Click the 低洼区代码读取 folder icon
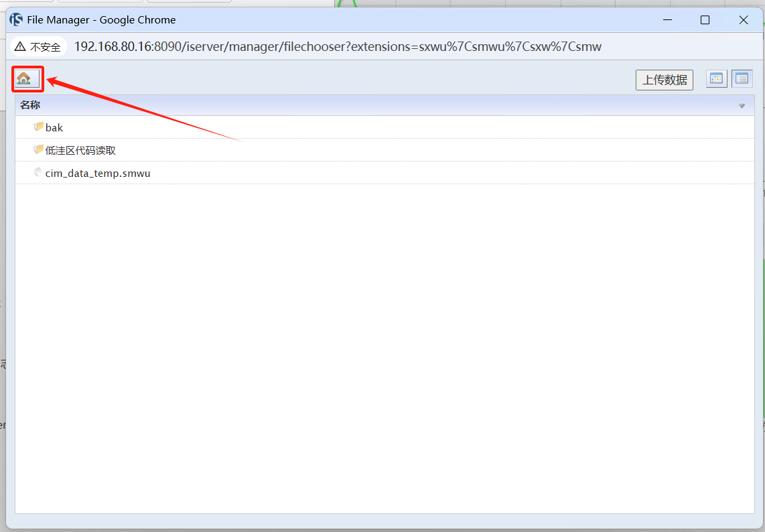This screenshot has height=532, width=765. click(x=38, y=149)
